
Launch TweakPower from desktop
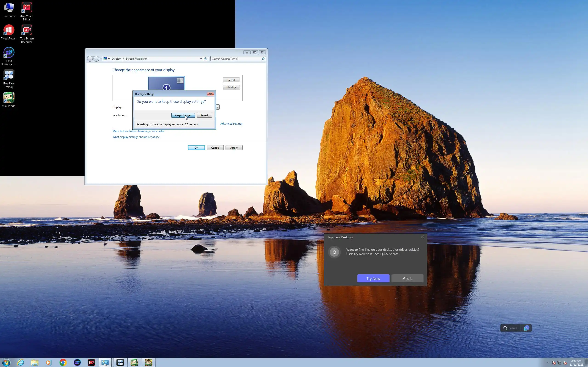tap(9, 31)
